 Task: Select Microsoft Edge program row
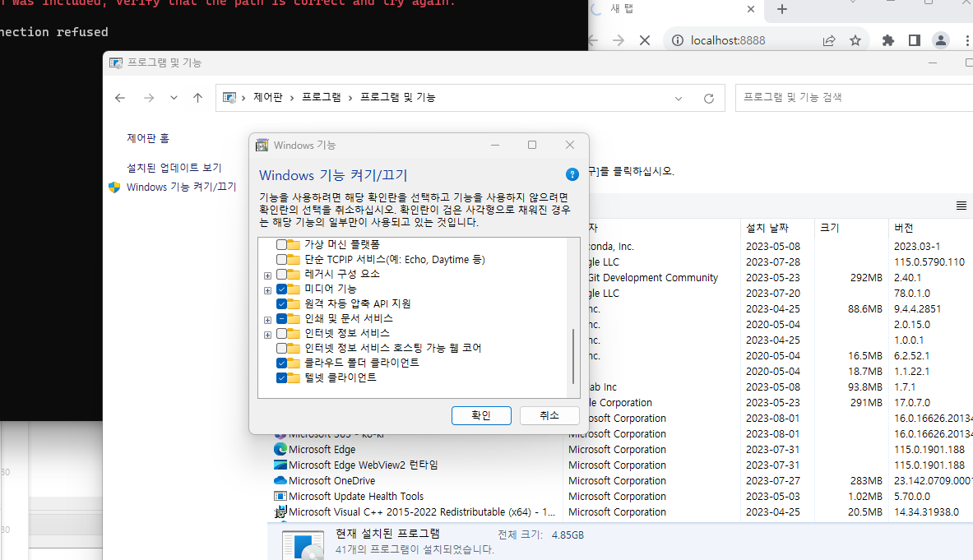[x=623, y=450]
